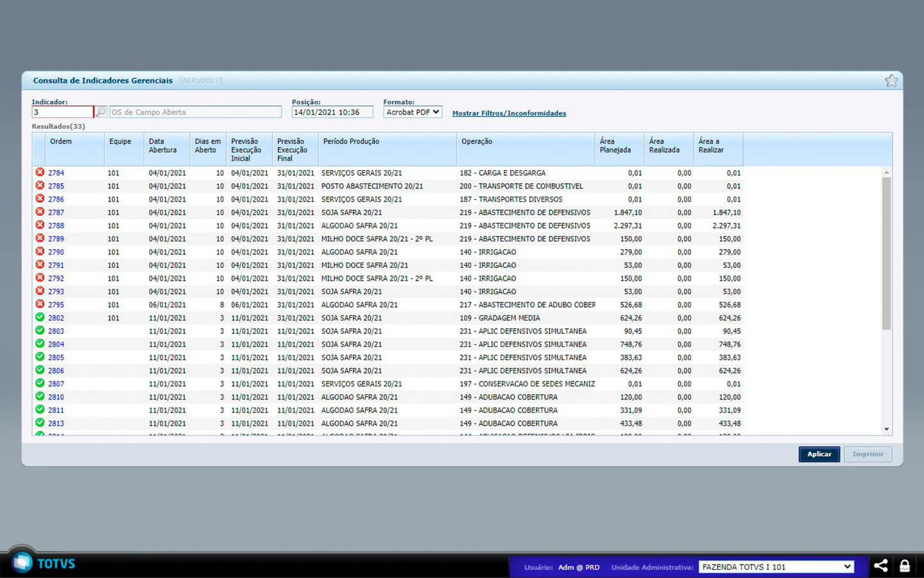
Task: Click the Indicador search magnifier icon
Action: pyautogui.click(x=101, y=112)
